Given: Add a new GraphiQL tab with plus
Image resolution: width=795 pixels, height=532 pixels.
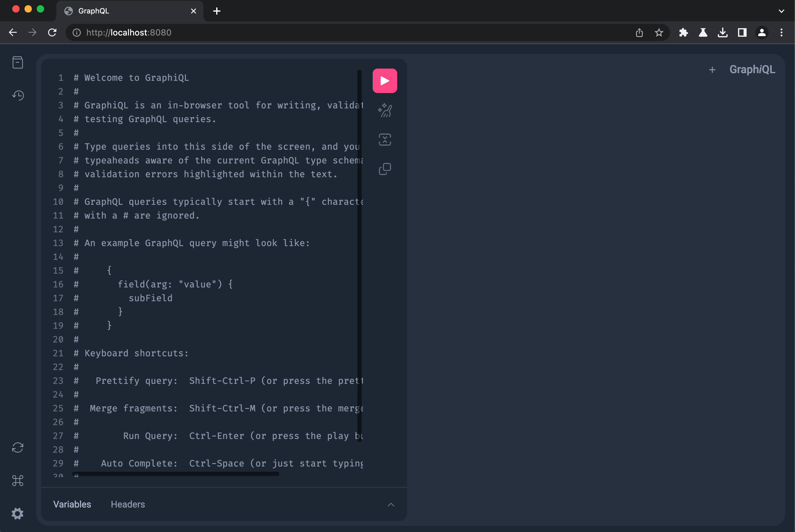Looking at the screenshot, I should (712, 69).
